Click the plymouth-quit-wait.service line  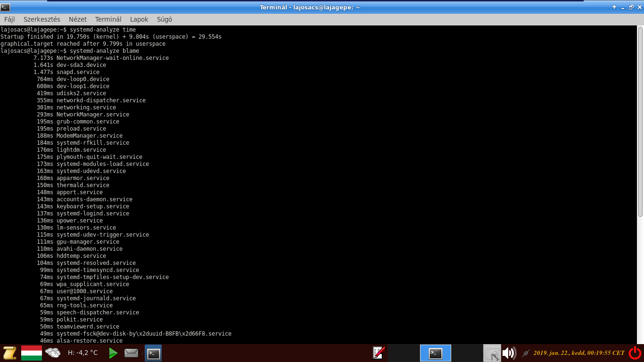point(90,157)
